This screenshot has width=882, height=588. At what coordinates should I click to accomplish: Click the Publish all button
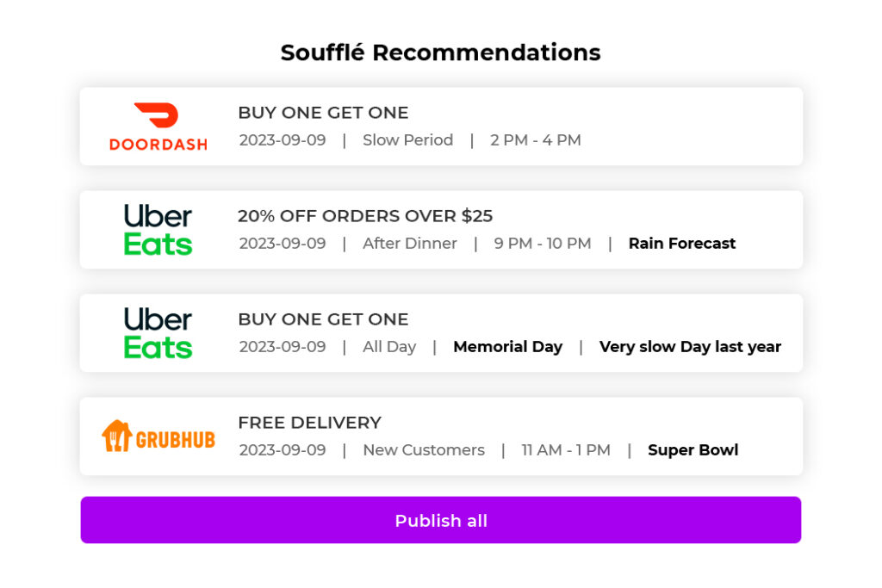tap(440, 520)
